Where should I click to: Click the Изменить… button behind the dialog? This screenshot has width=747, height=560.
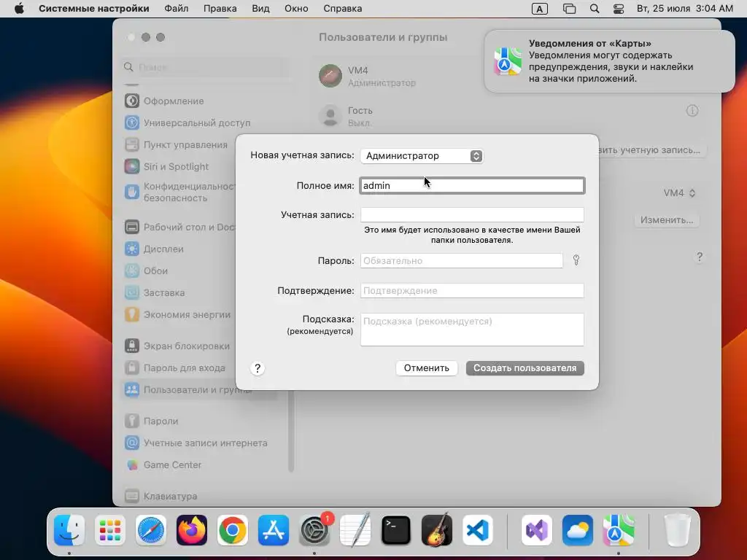667,220
